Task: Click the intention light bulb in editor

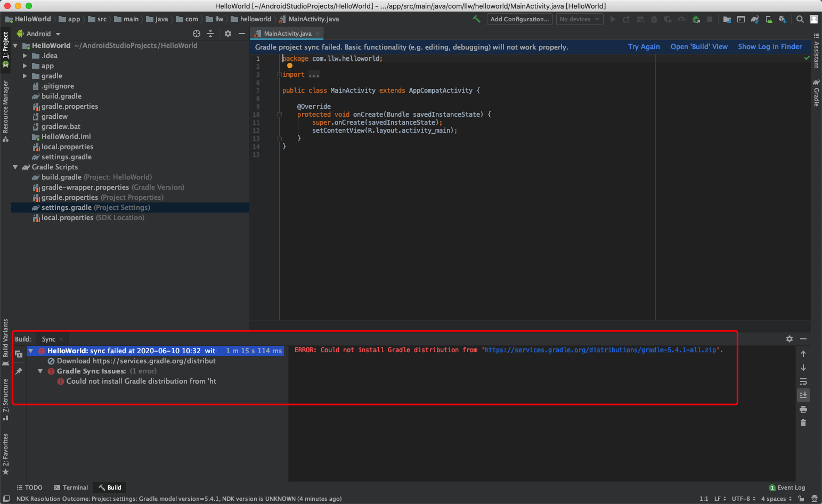Action: pyautogui.click(x=290, y=67)
